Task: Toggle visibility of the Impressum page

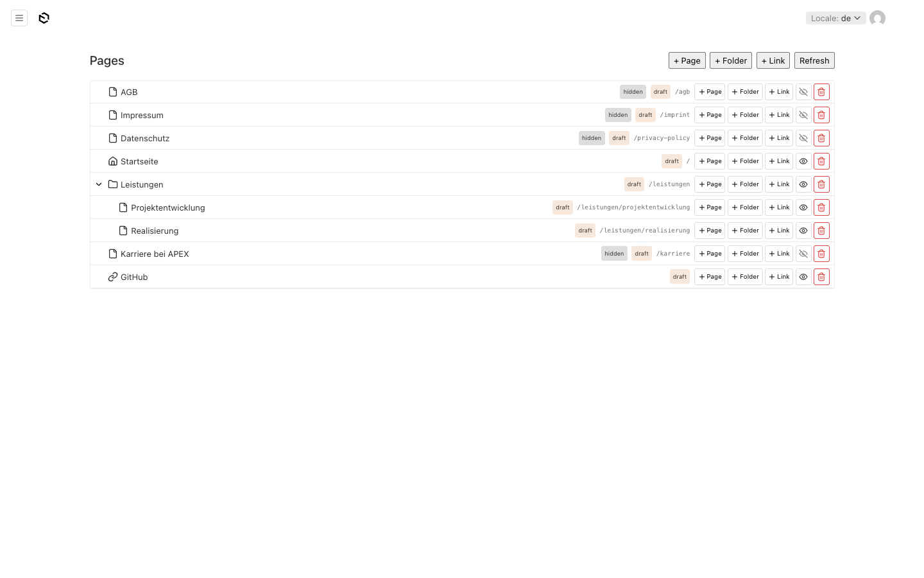Action: point(803,115)
